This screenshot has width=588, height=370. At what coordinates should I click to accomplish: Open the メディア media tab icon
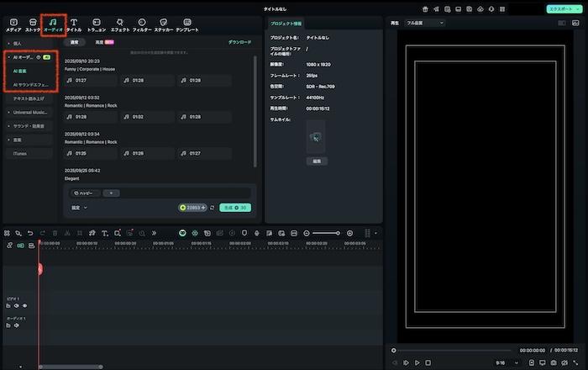[13, 23]
